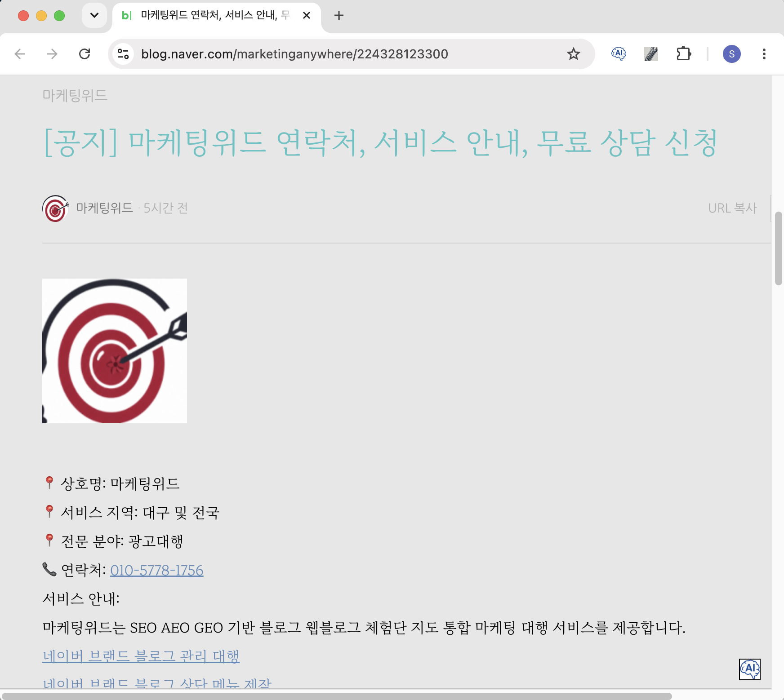The image size is (784, 700).
Task: Click the post title [공지] 마케팅위드 연락처
Action: coord(380,143)
